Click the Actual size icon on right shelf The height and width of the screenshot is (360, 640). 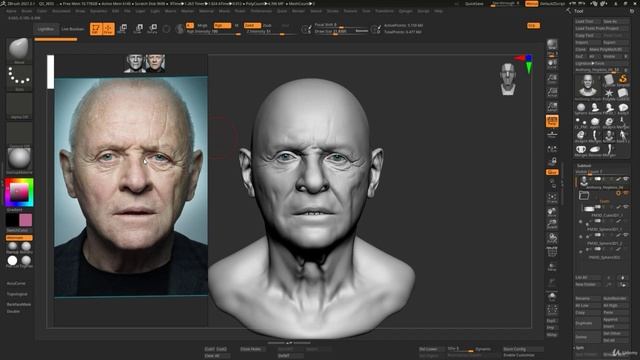[x=552, y=93]
